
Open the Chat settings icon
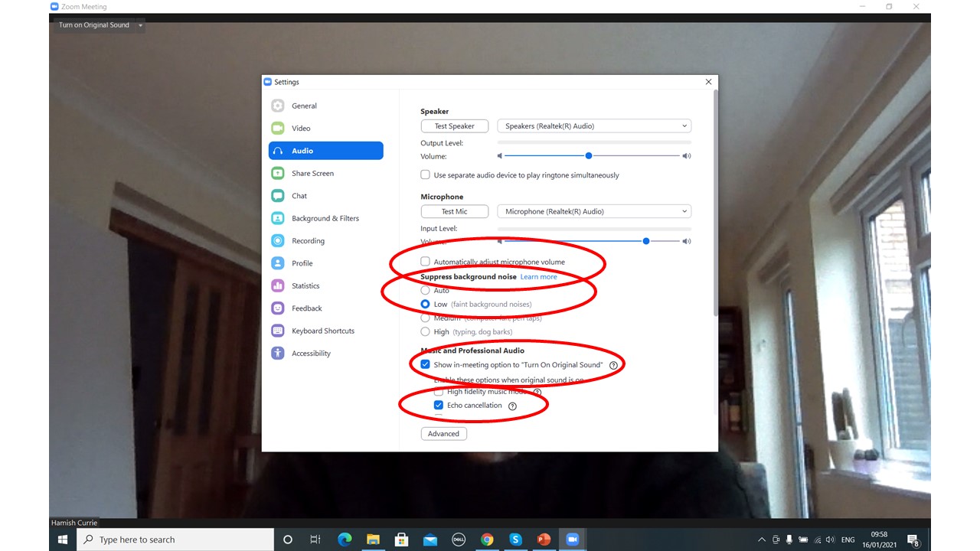click(x=278, y=196)
